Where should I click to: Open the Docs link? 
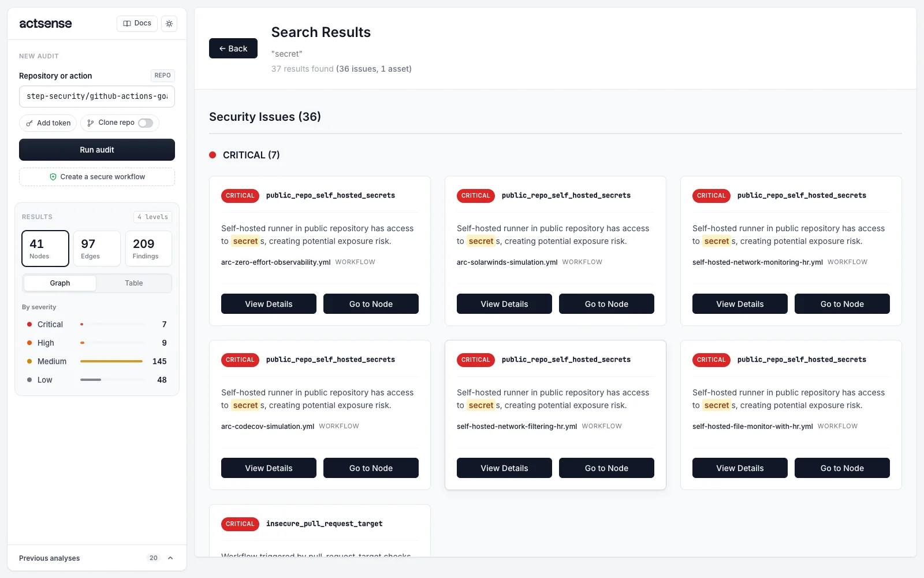tap(137, 24)
